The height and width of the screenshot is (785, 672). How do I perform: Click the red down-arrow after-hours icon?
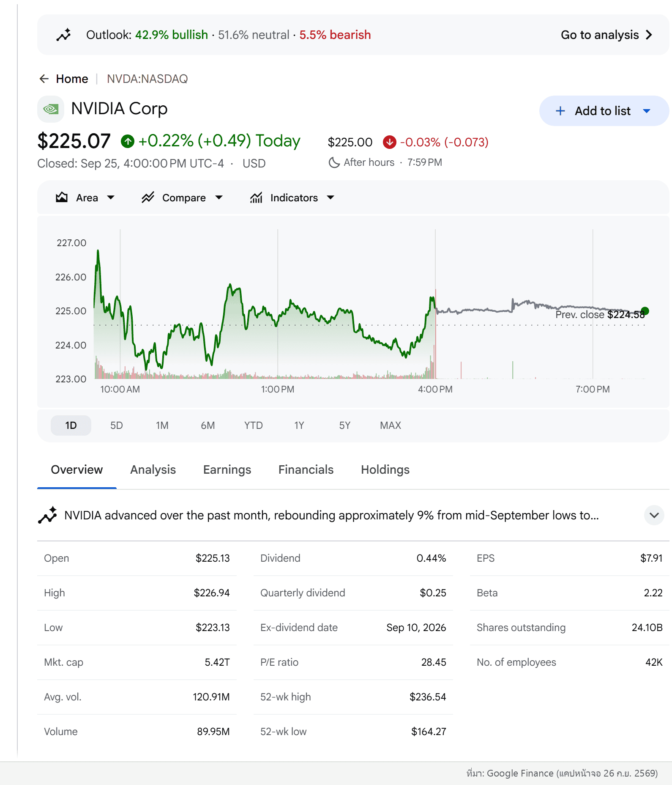point(390,142)
